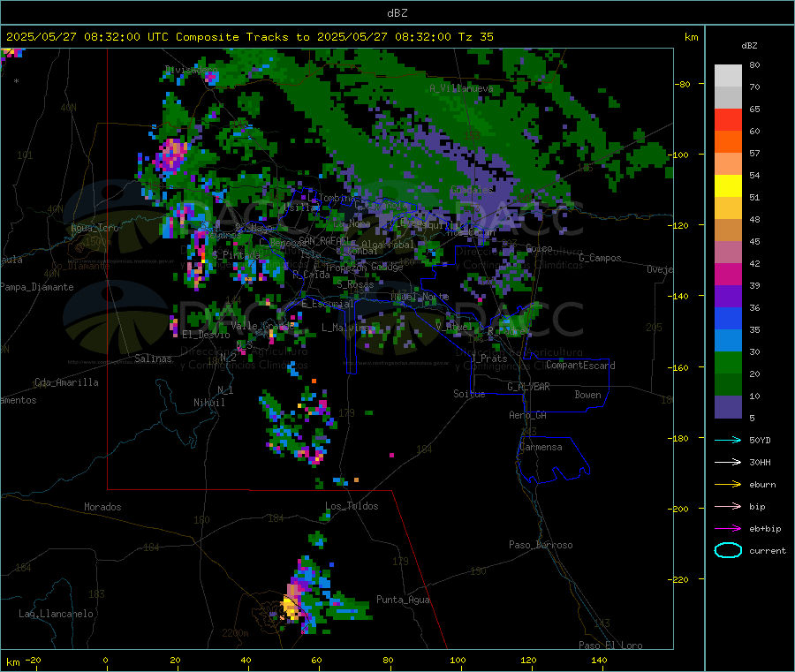Select the 70-80 dBZ light gray swatch
795x672 pixels.
[x=728, y=76]
